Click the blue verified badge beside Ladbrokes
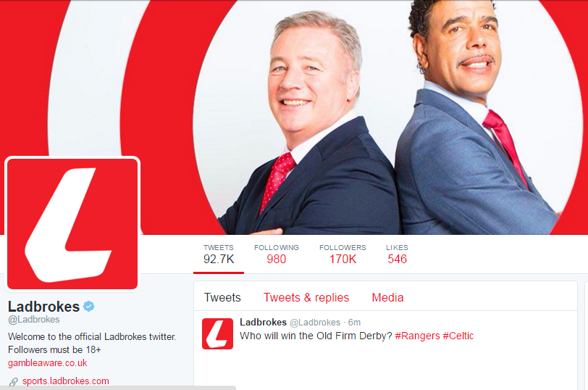The height and width of the screenshot is (390, 588). (x=88, y=307)
